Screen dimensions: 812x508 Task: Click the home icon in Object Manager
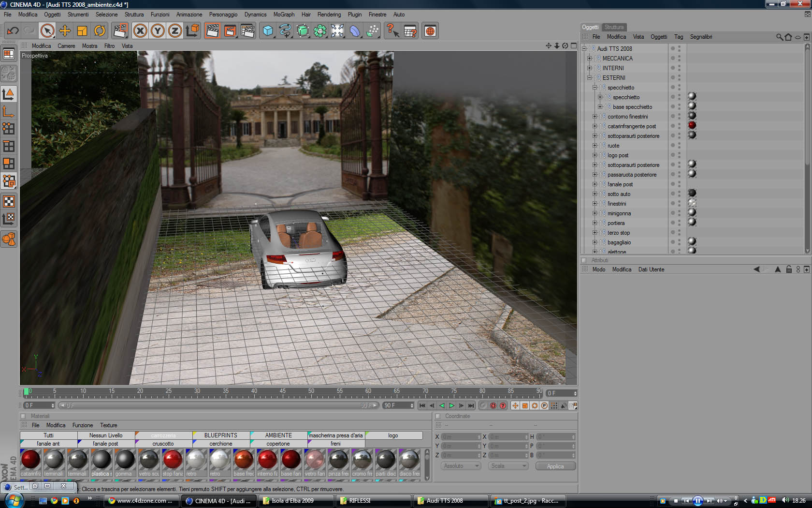[x=788, y=37]
